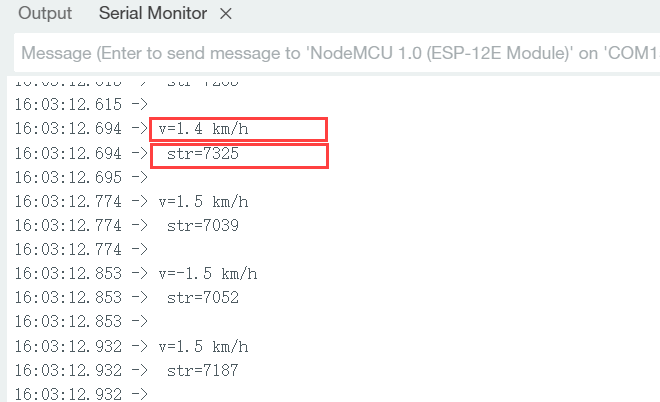Viewport: 660px width, 402px height.
Task: Select the str=7187 output line
Action: tap(203, 370)
